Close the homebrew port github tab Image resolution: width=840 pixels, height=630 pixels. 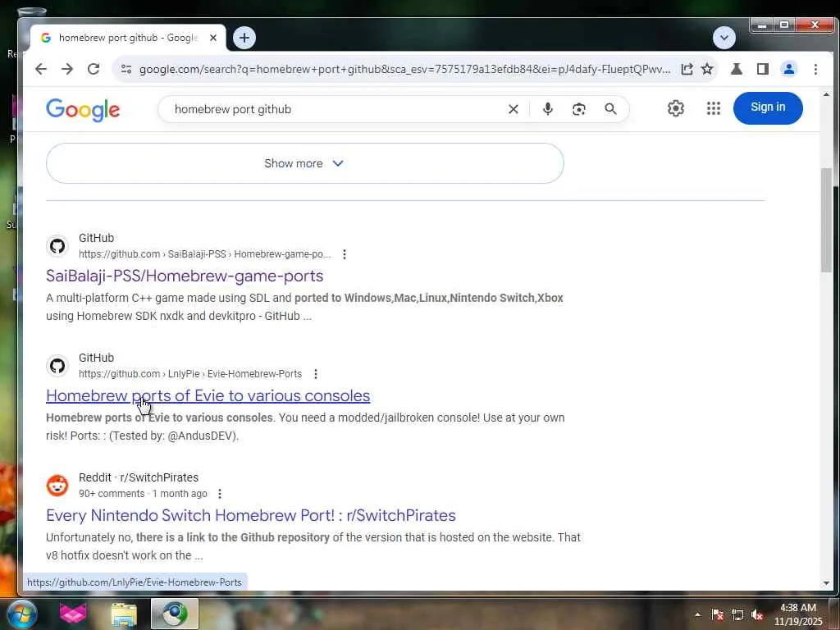[213, 38]
